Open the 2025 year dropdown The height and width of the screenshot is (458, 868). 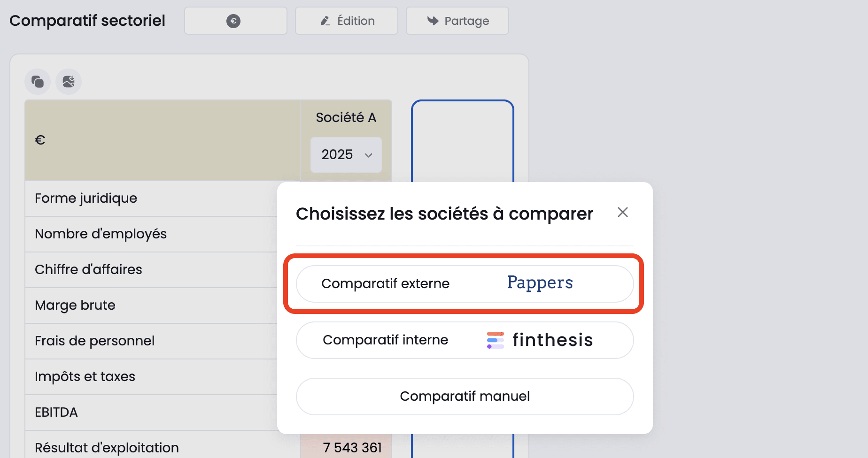[346, 154]
